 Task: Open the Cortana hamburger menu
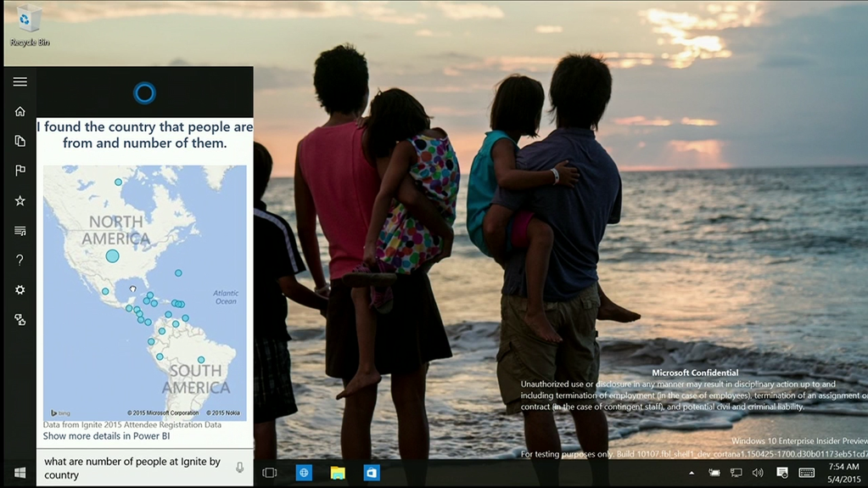click(20, 82)
